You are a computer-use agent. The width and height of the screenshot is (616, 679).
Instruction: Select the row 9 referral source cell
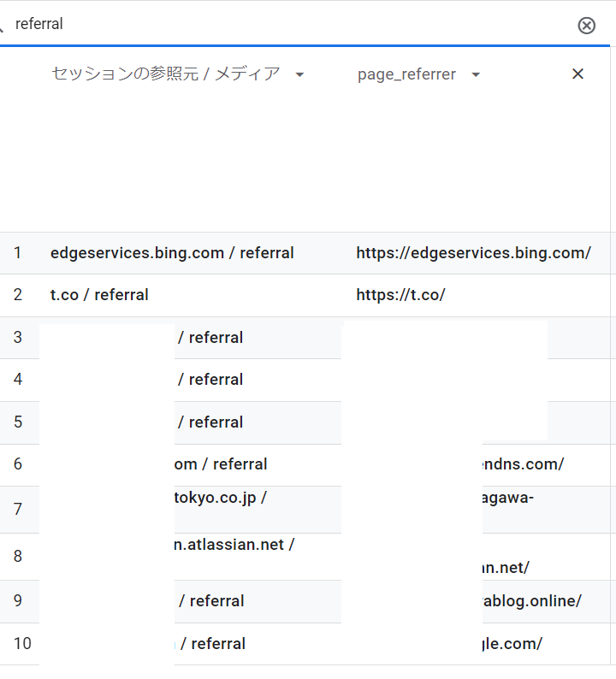[x=211, y=601]
